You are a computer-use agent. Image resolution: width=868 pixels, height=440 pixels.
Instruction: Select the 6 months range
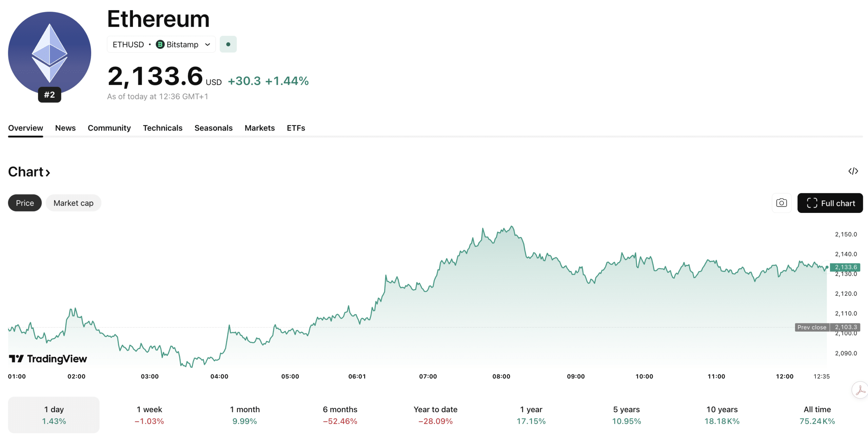click(x=340, y=415)
